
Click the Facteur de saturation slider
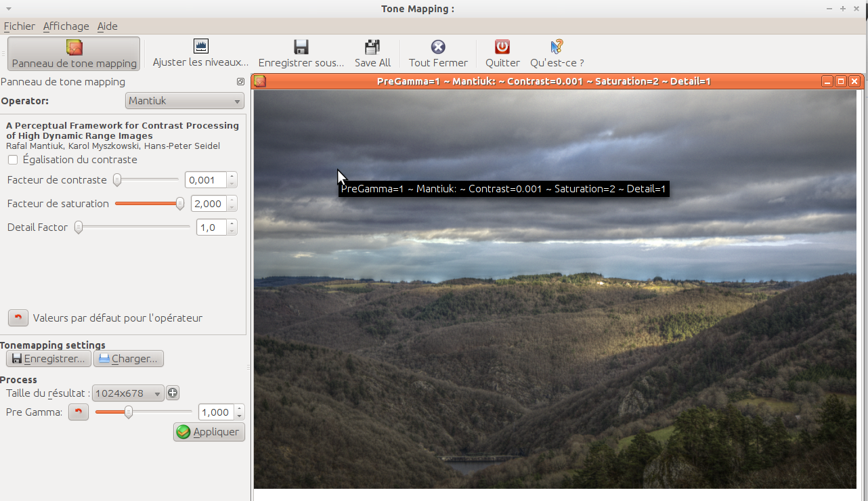point(150,204)
